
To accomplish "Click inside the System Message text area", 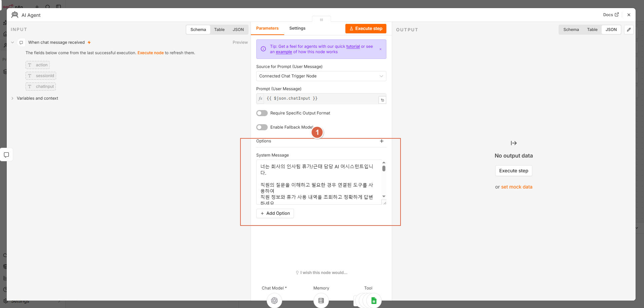I will coord(319,182).
